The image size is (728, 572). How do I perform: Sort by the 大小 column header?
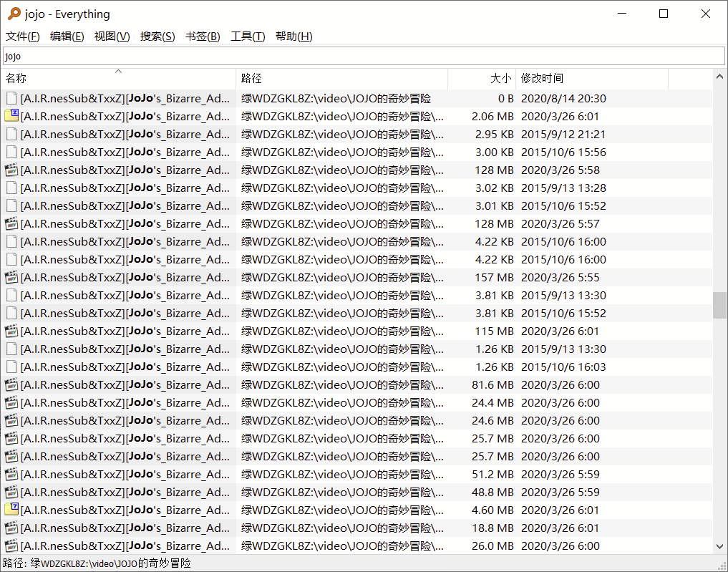[482, 79]
